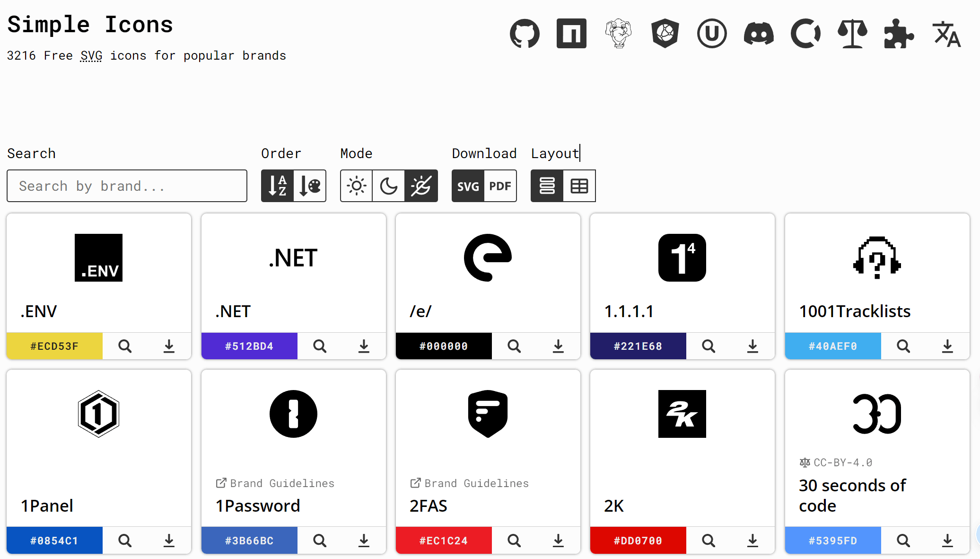Open the Simple Icons GitHub repository

coord(525,33)
